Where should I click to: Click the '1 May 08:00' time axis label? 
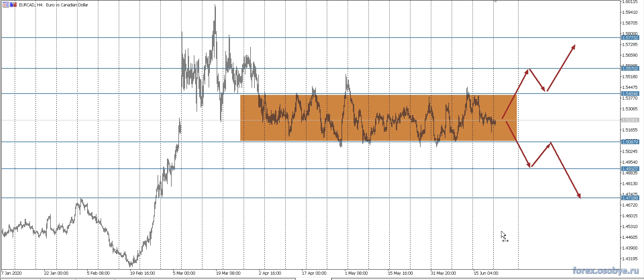coord(356,273)
